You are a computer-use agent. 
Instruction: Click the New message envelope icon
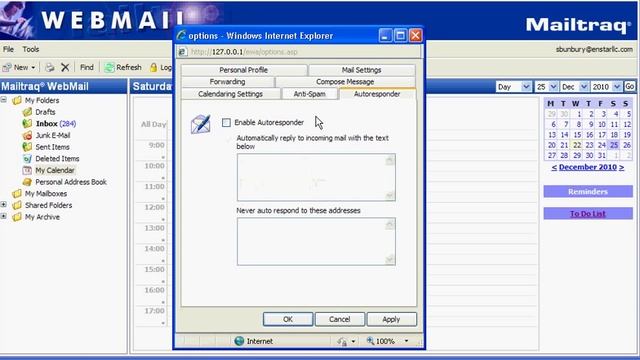7,67
